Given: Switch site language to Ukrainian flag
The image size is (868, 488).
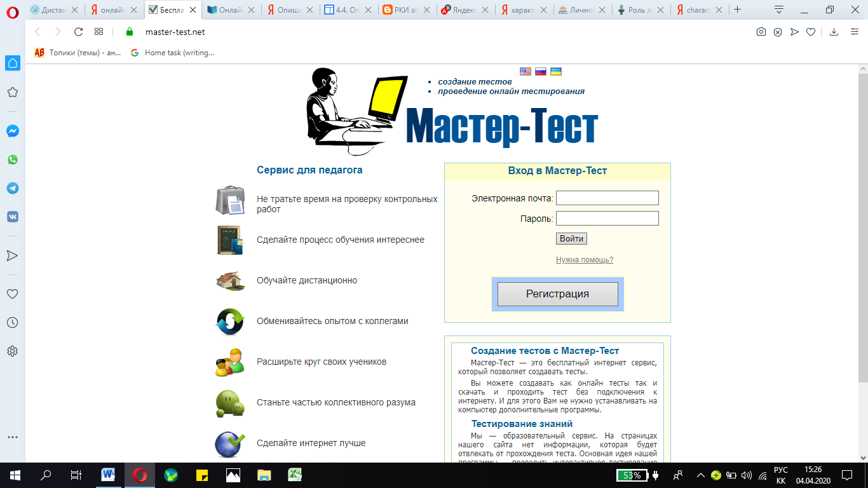Looking at the screenshot, I should pos(556,72).
